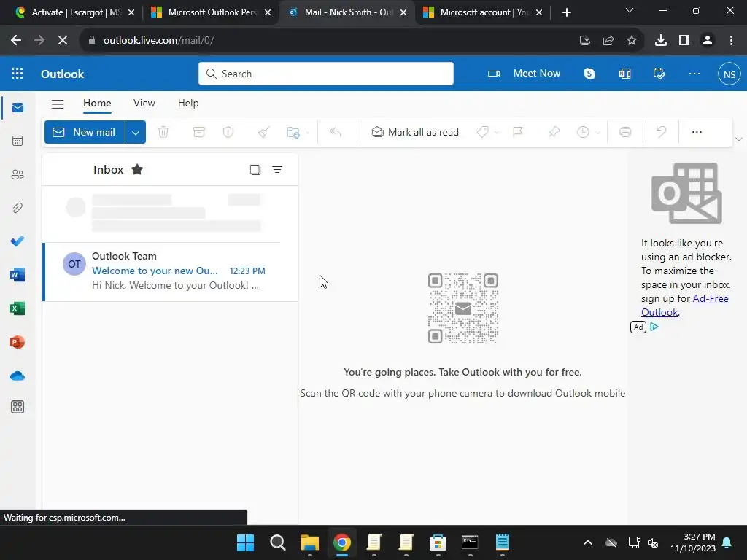The image size is (747, 560).
Task: Click the Flag toolbar icon
Action: [518, 132]
